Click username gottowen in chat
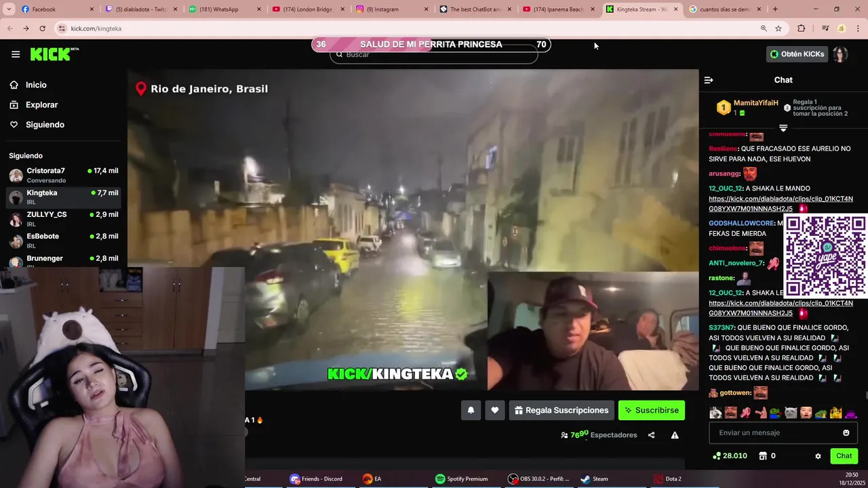Viewport: 868px width, 488px height. [735, 393]
